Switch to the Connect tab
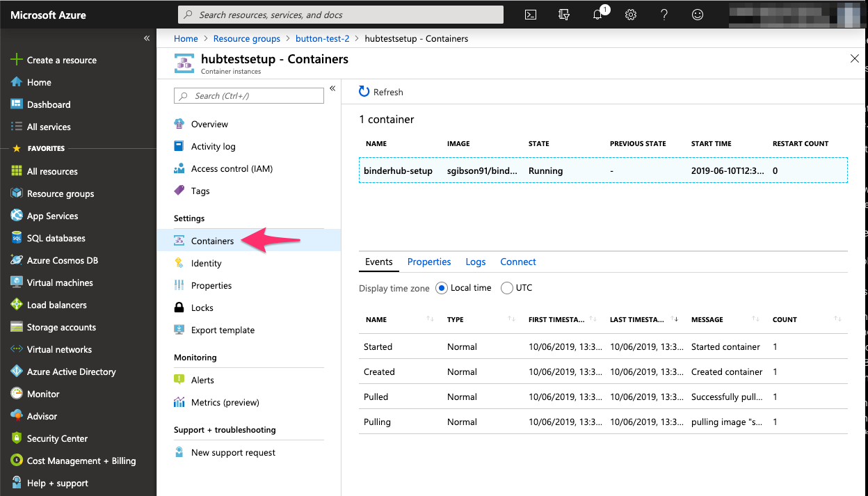This screenshot has height=496, width=868. (x=518, y=262)
